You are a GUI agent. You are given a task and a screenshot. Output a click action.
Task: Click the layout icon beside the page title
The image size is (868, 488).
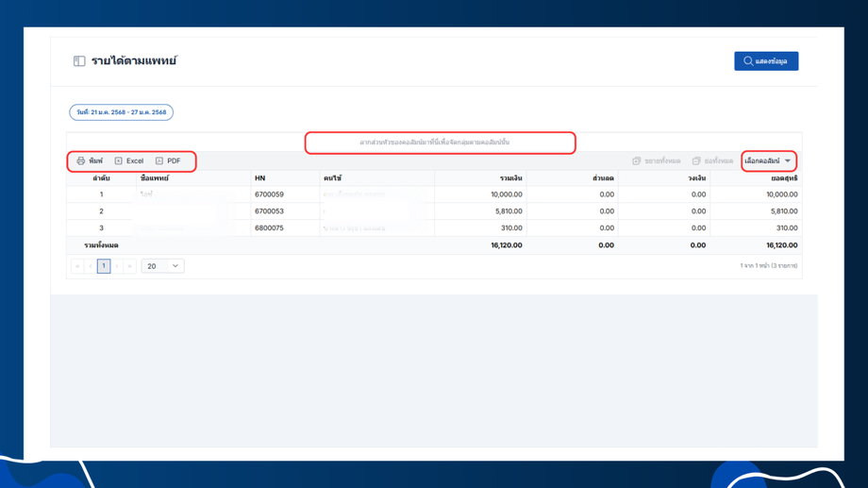79,61
